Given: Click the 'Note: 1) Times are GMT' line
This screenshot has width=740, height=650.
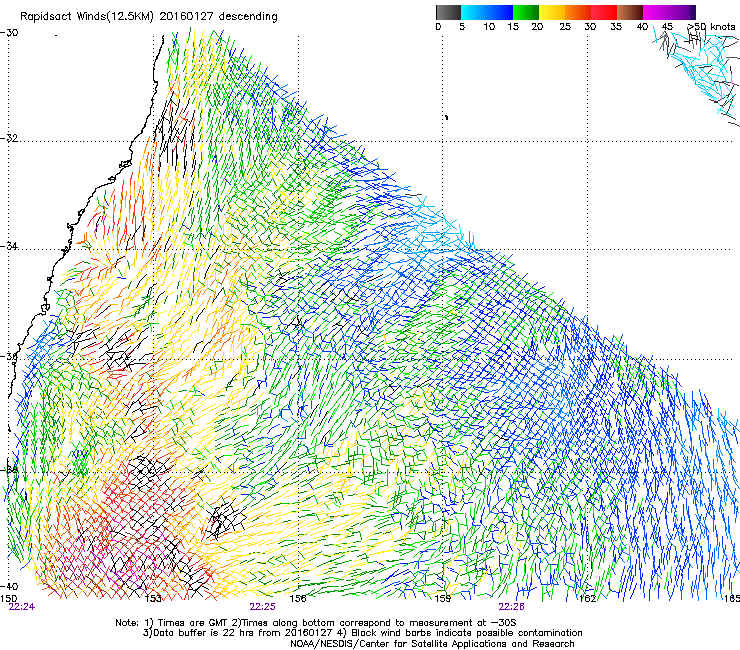Looking at the screenshot, I should pos(316,623).
